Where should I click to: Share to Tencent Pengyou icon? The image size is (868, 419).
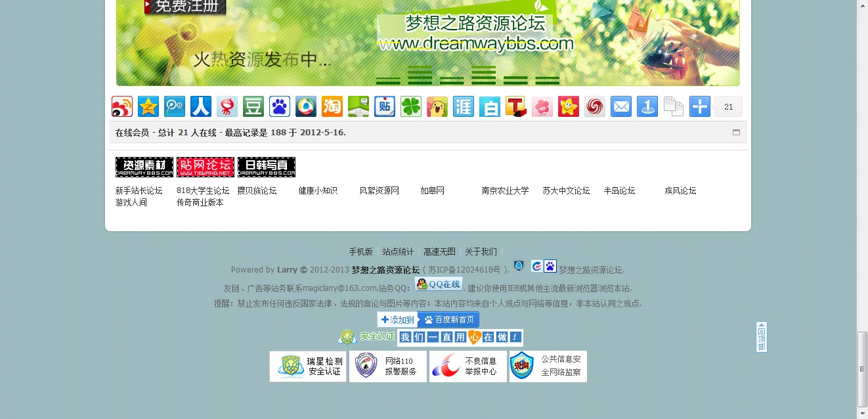[x=306, y=106]
